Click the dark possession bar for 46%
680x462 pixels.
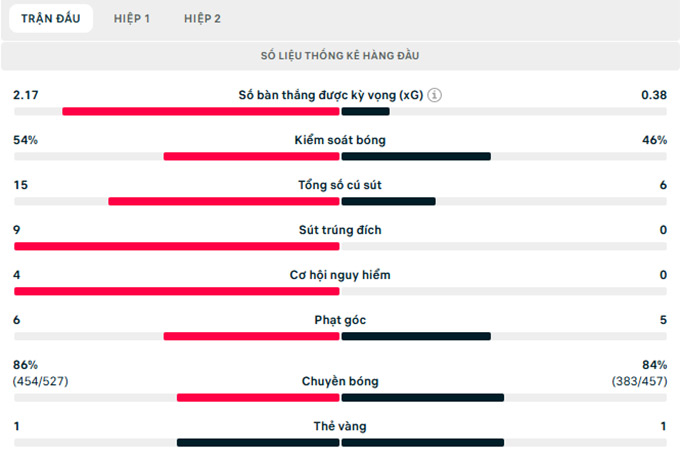(x=416, y=156)
